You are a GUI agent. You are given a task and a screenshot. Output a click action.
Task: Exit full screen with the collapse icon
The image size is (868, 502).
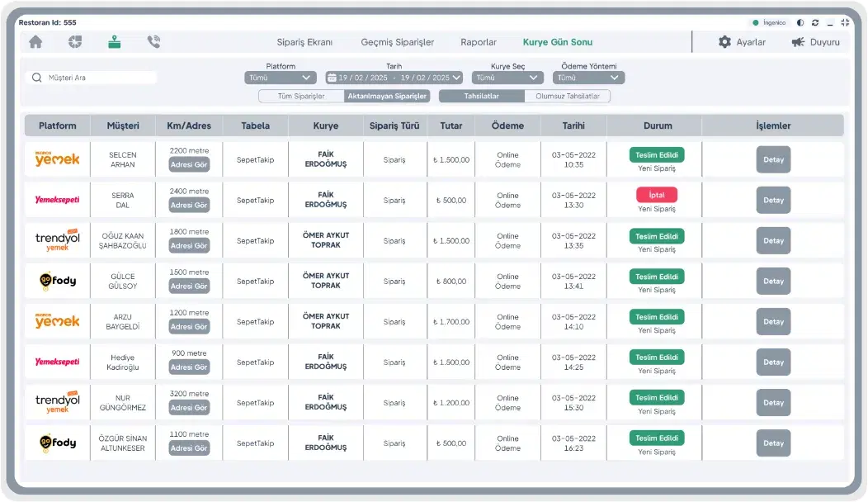click(845, 23)
